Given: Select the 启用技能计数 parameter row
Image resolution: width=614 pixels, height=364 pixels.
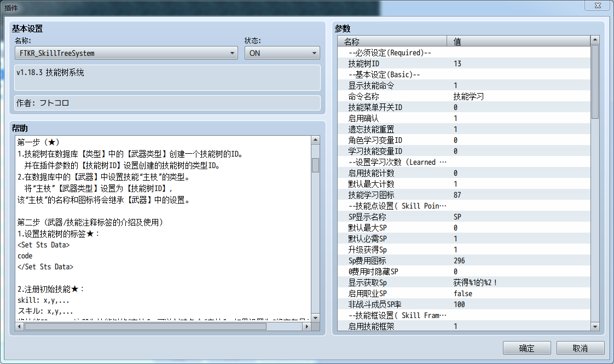Looking at the screenshot, I should (x=464, y=173).
